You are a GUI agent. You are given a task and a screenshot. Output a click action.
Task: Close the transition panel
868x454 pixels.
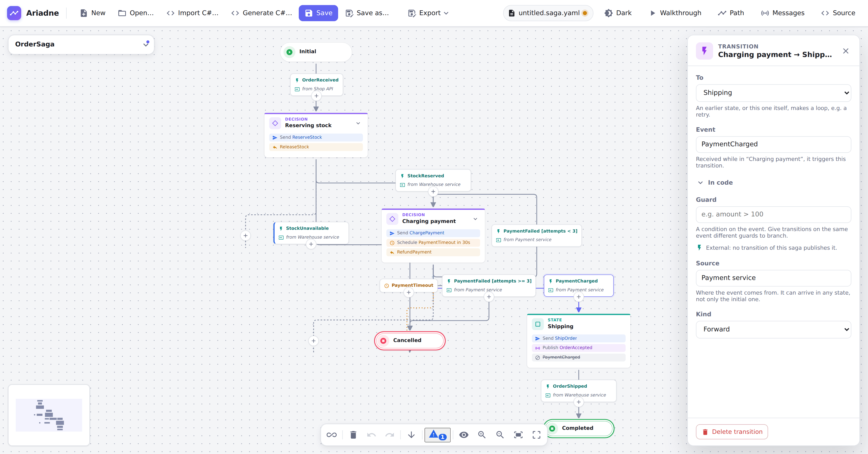[846, 51]
